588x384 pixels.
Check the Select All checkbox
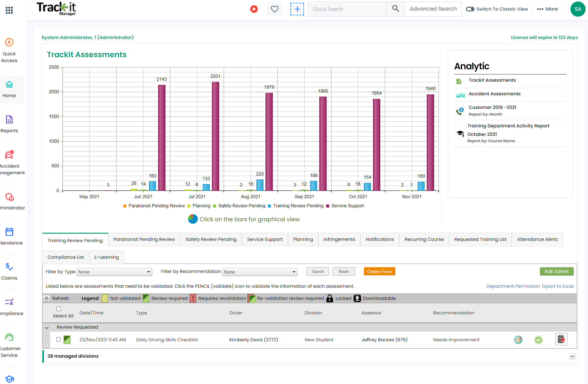pyautogui.click(x=58, y=308)
